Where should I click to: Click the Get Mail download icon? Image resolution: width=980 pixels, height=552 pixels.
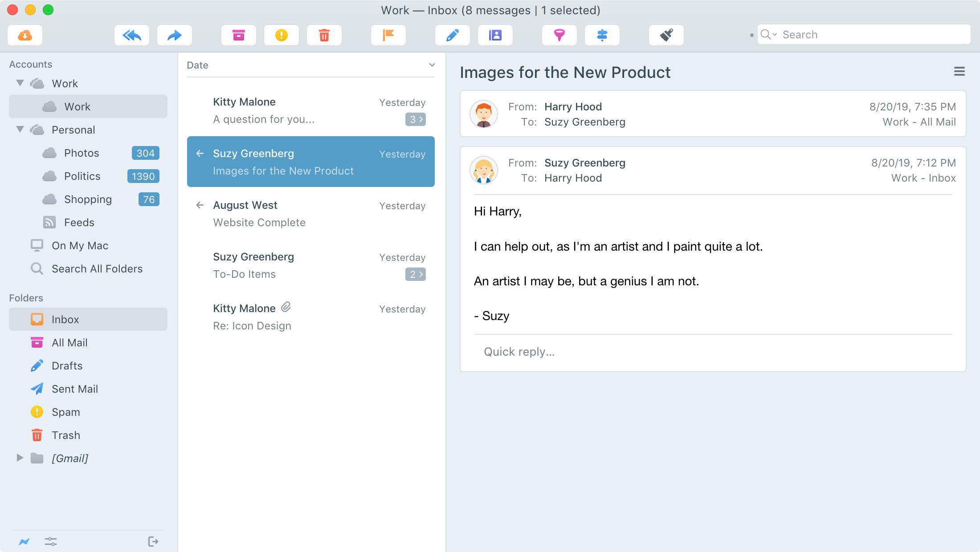(x=25, y=35)
